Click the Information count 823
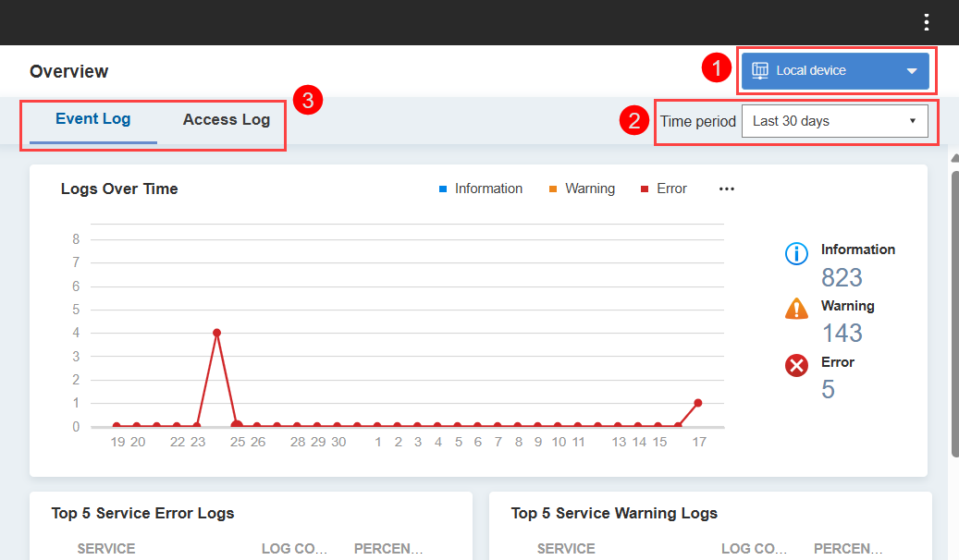This screenshot has width=959, height=560. [x=842, y=277]
